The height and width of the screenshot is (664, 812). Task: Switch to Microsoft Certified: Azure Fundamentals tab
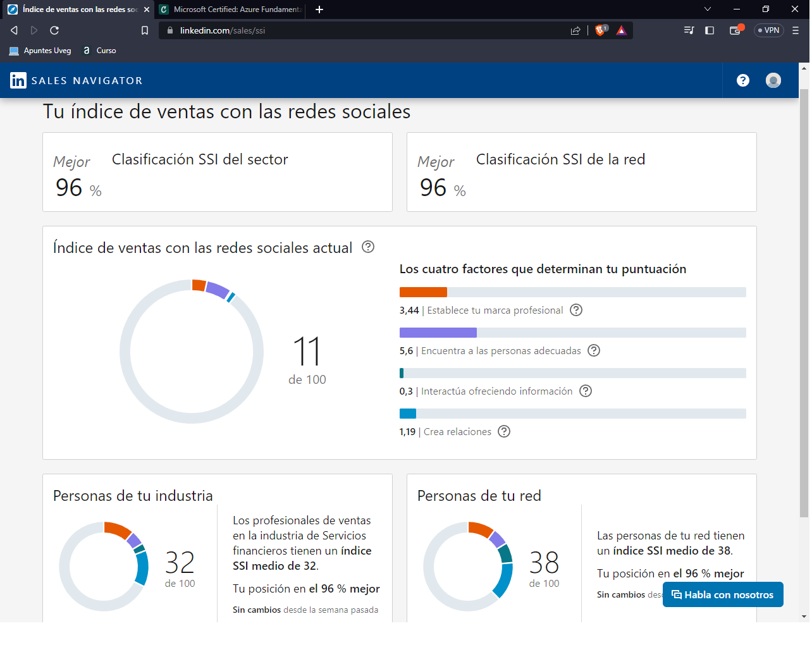[231, 9]
